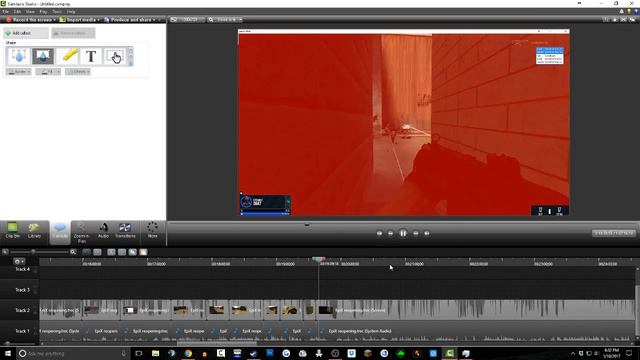Switch to the Zoom-n-Pan tab
Image resolution: width=640 pixels, height=360 pixels.
click(81, 233)
